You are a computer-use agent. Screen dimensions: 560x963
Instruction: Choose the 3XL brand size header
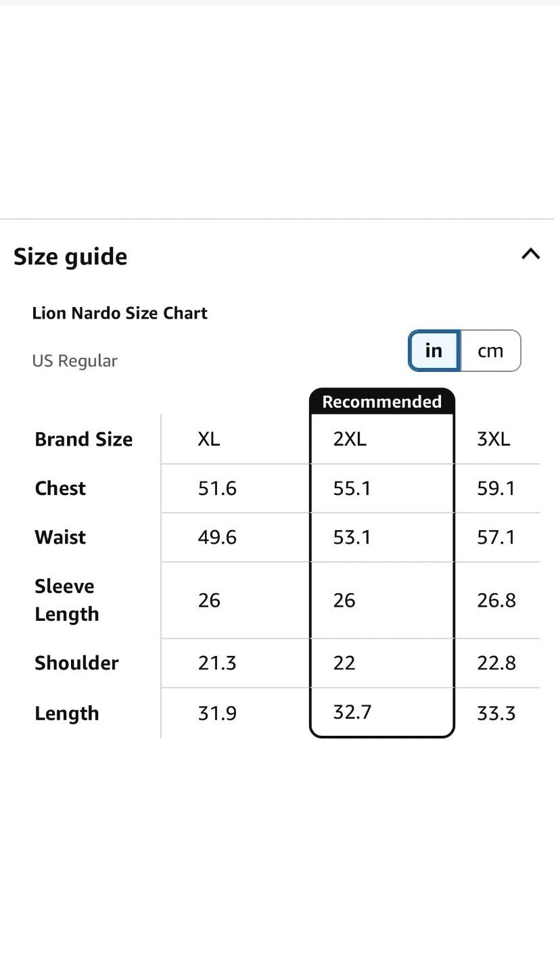494,439
